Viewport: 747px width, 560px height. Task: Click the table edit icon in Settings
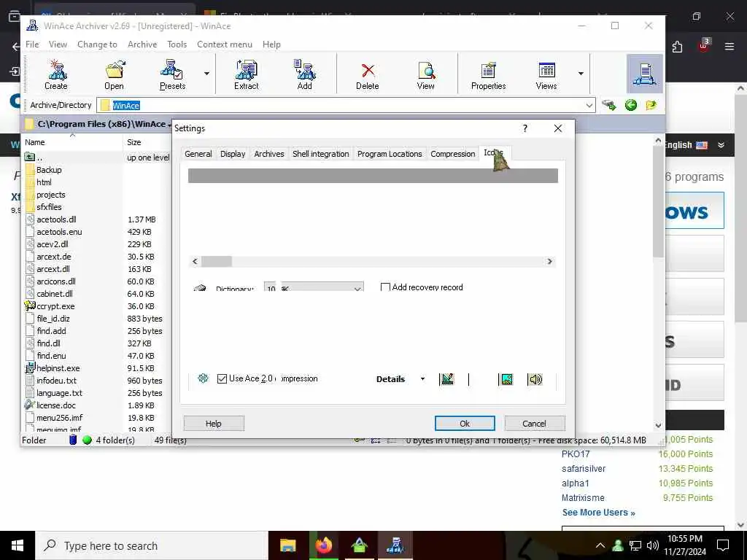(447, 379)
